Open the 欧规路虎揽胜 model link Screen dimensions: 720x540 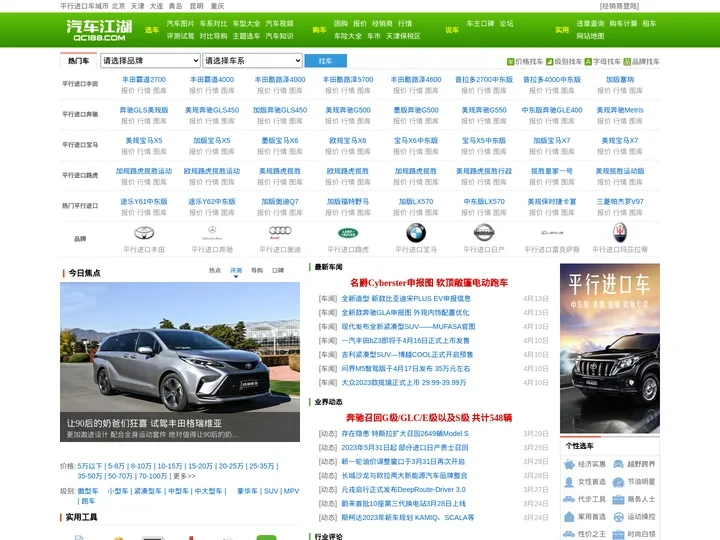click(x=348, y=171)
